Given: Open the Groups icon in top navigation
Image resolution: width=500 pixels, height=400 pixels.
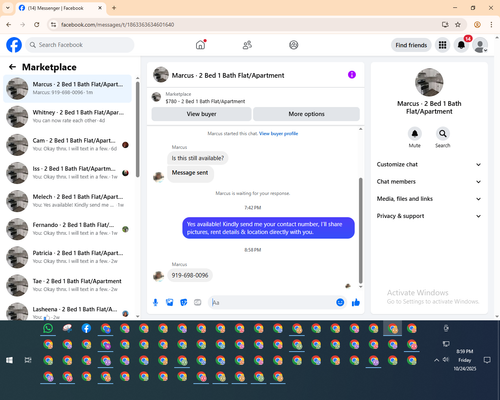Looking at the screenshot, I should click(294, 45).
